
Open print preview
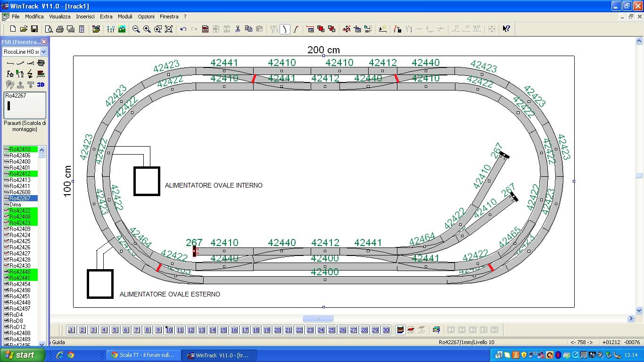click(49, 29)
